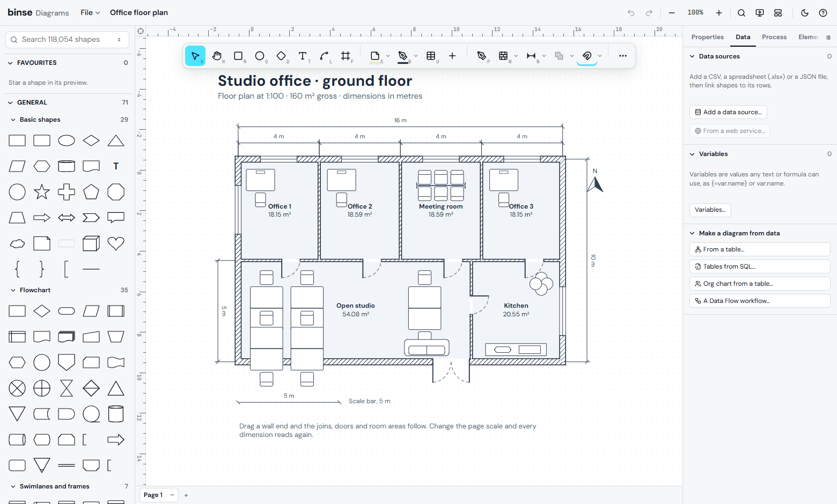Click the shape search field
The width and height of the screenshot is (837, 504).
(x=67, y=40)
